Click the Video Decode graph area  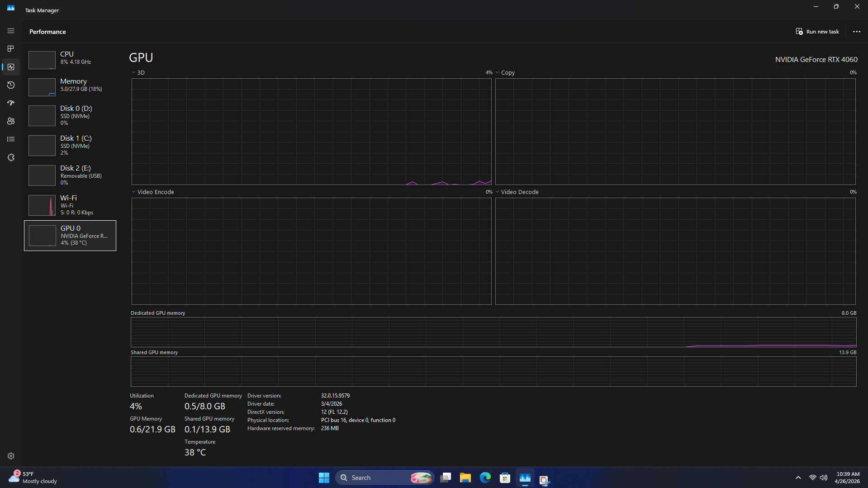(x=675, y=251)
